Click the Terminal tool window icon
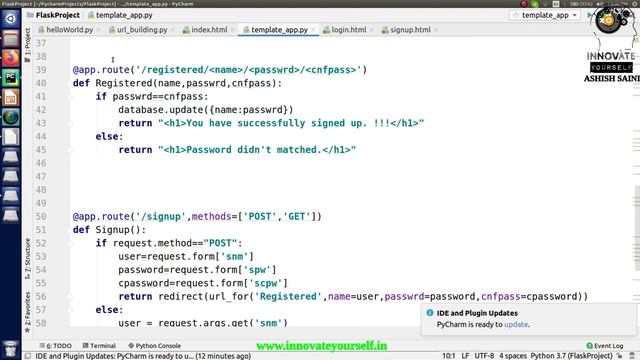The width and height of the screenshot is (640, 360). (85, 346)
